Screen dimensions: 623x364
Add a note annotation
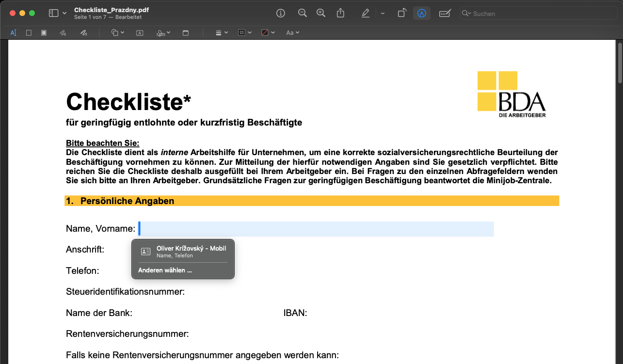tap(186, 32)
